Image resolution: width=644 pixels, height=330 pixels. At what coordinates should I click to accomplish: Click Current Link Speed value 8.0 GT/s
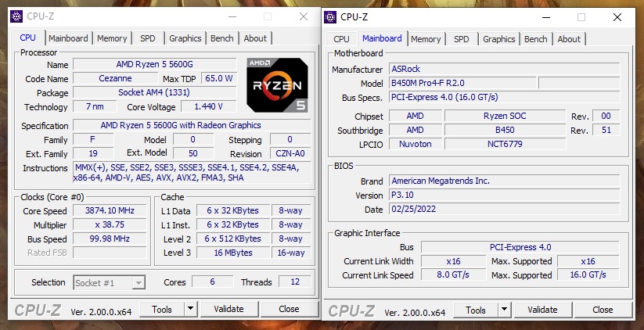pyautogui.click(x=453, y=275)
